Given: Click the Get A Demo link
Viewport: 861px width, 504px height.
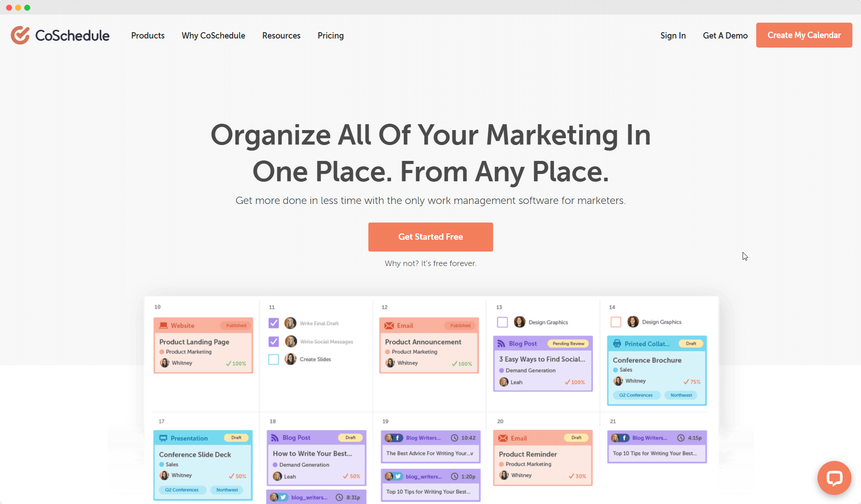Looking at the screenshot, I should tap(725, 35).
